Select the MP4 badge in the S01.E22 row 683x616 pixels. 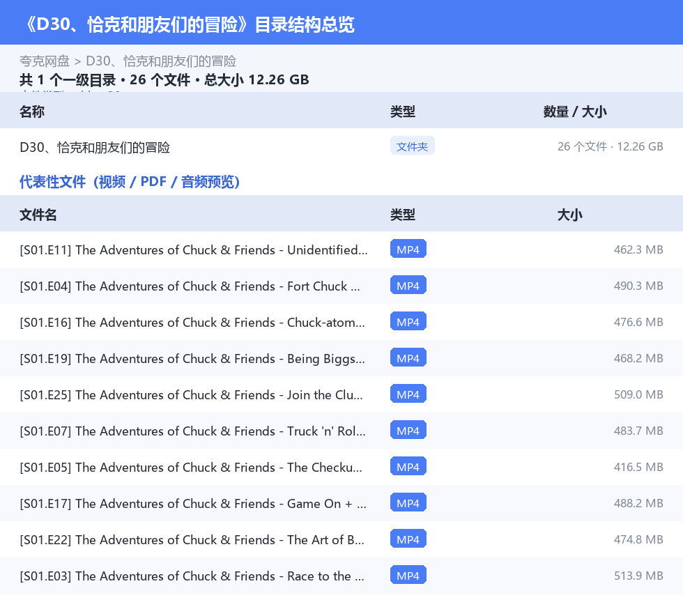(x=408, y=539)
